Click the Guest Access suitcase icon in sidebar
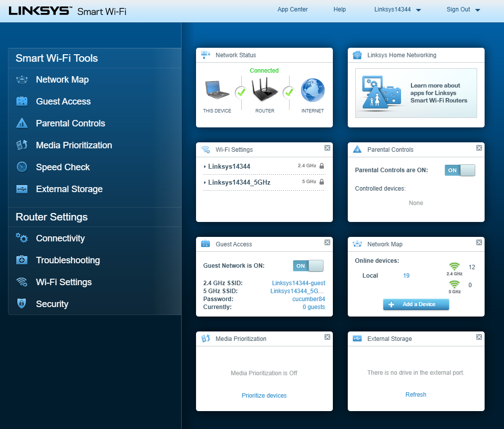This screenshot has height=429, width=504. pyautogui.click(x=22, y=102)
